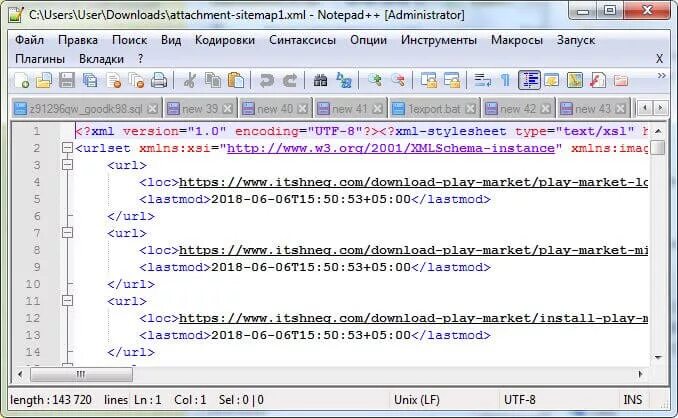Toggle synchronized horizontal scrolling icon
The width and height of the screenshot is (678, 418).
click(452, 80)
